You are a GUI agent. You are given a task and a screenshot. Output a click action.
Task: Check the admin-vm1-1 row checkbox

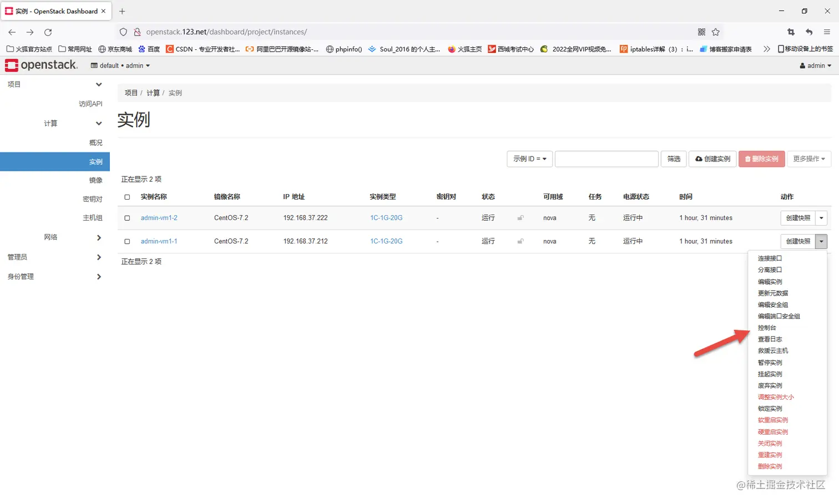(127, 241)
